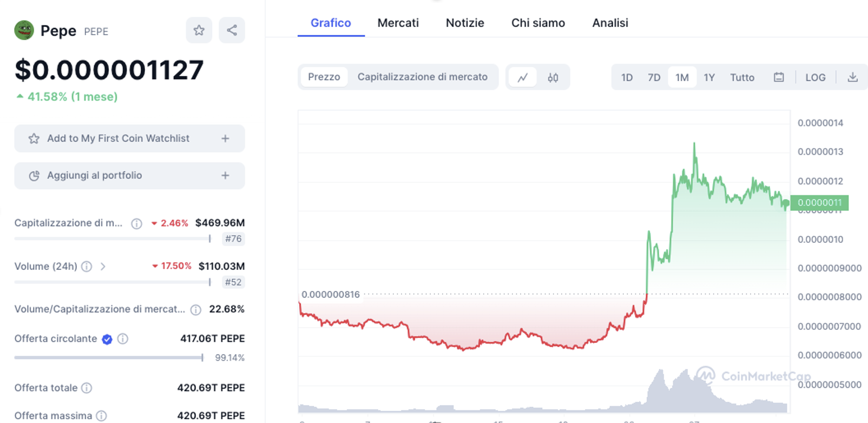The height and width of the screenshot is (423, 868).
Task: Click the 0.0000011 current price chart label
Action: (x=819, y=203)
